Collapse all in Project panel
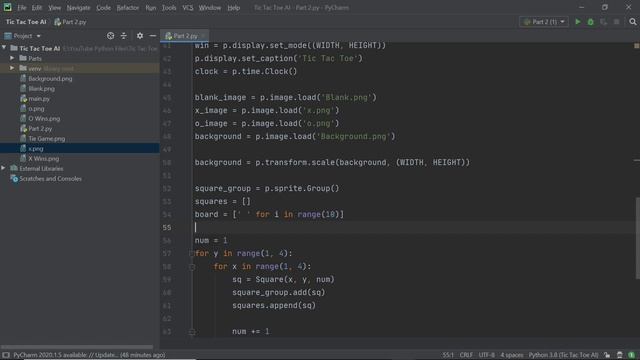The image size is (640, 360). (124, 36)
